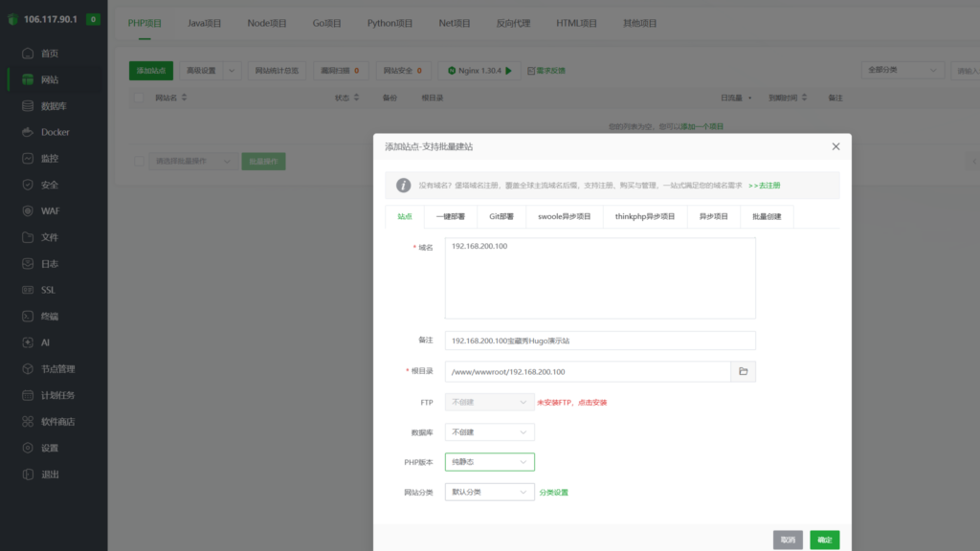Switch to the Java项目 top tab
This screenshot has width=980, height=551.
(x=205, y=23)
